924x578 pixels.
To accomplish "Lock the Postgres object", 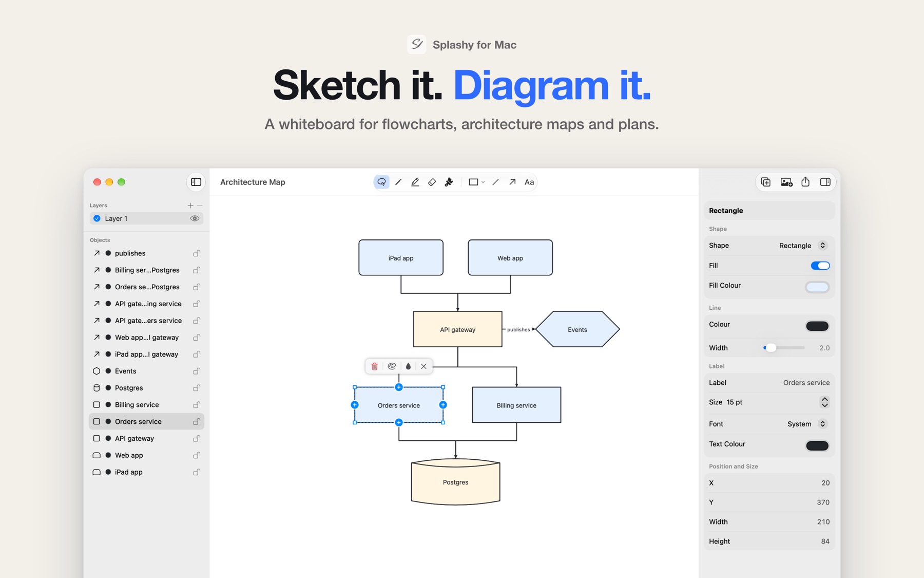I will [197, 388].
